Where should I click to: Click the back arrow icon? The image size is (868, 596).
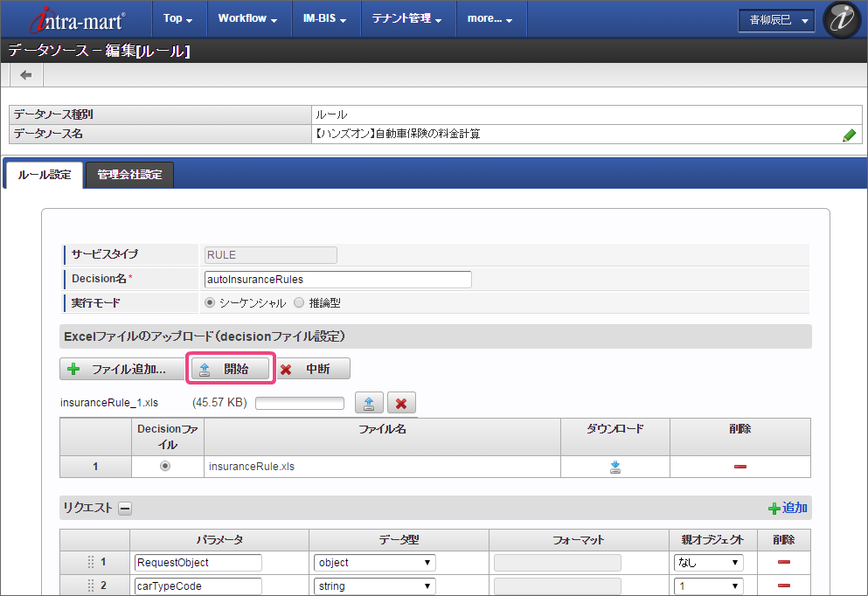[26, 75]
